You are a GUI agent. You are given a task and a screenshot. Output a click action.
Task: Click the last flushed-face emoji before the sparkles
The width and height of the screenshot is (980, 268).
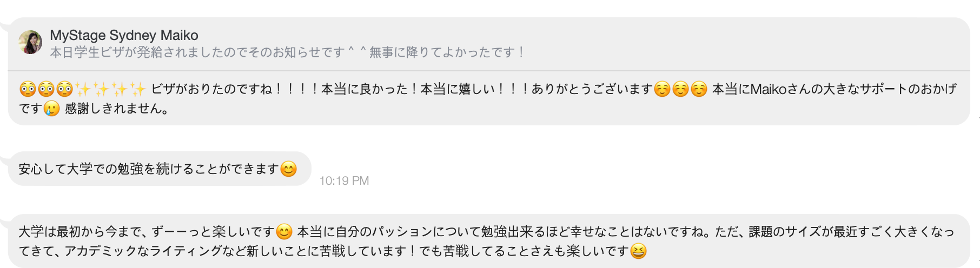64,89
